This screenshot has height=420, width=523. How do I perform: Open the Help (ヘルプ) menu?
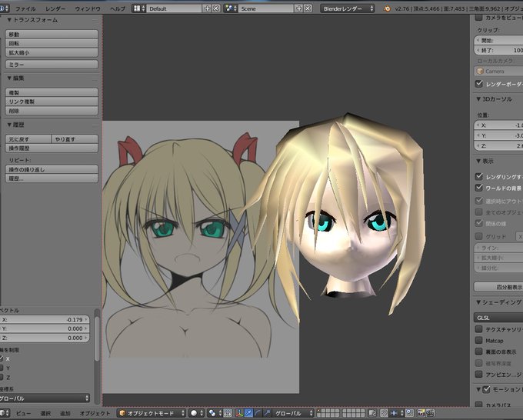[x=118, y=8]
